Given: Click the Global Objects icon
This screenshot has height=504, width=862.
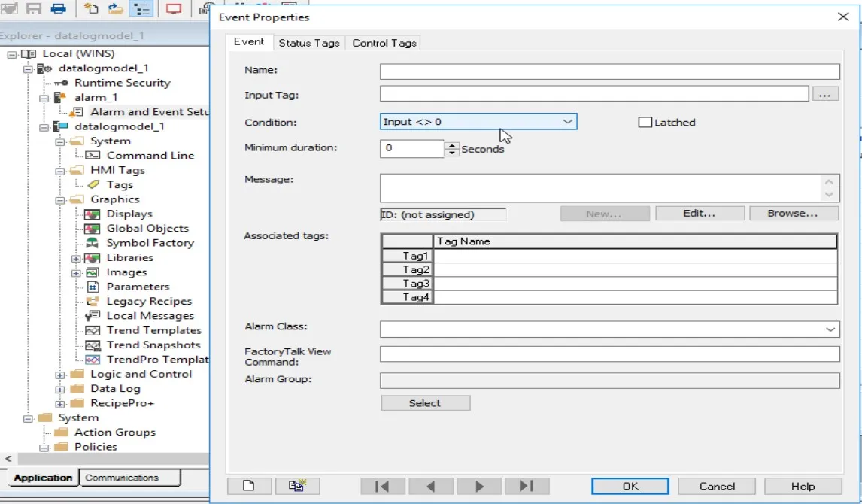Looking at the screenshot, I should (93, 229).
